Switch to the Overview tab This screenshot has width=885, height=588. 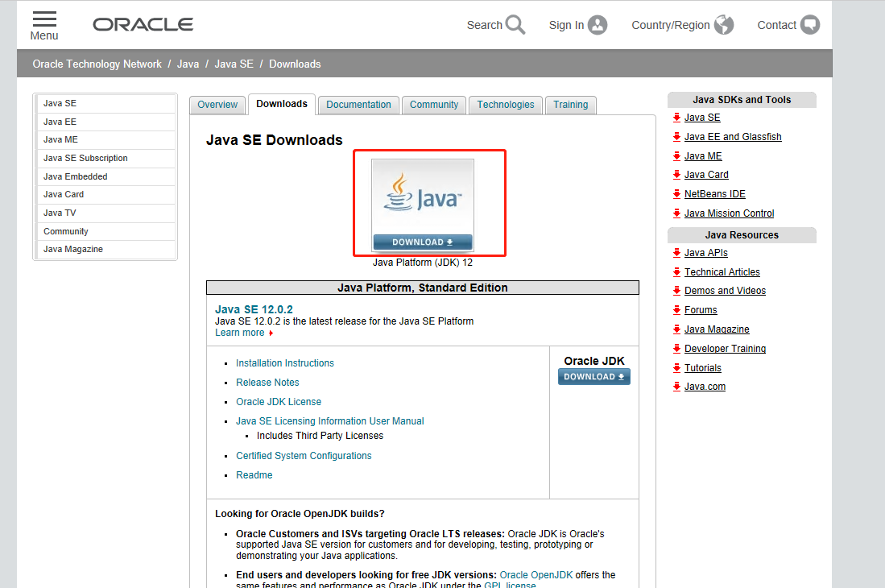[217, 105]
